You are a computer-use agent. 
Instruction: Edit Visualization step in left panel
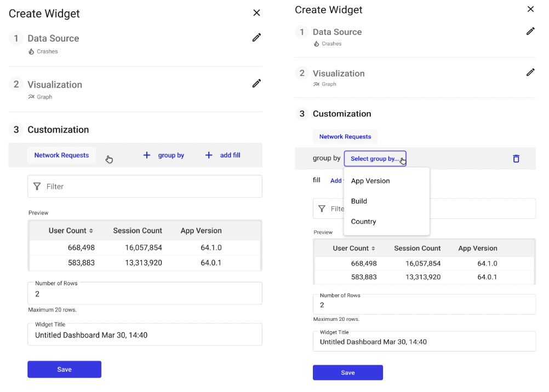pyautogui.click(x=256, y=83)
